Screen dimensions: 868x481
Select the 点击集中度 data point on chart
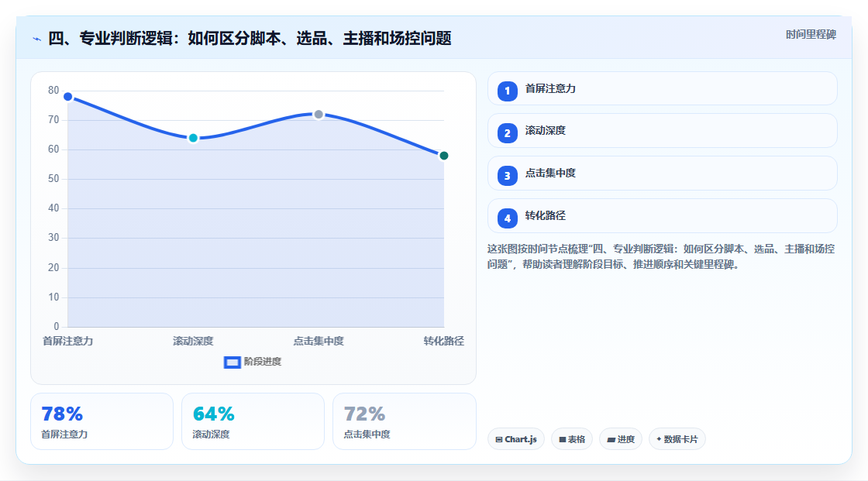(x=319, y=115)
